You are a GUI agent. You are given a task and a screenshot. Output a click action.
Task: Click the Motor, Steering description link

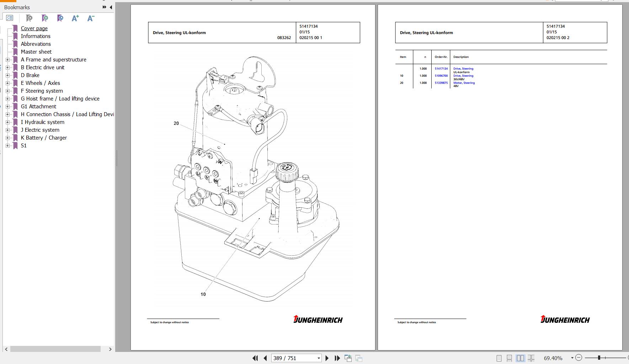tap(464, 83)
